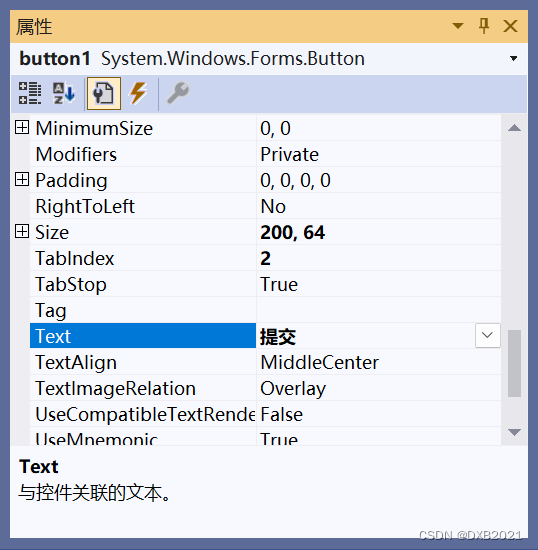Select the Size property name
Image resolution: width=538 pixels, height=550 pixels.
click(x=52, y=232)
